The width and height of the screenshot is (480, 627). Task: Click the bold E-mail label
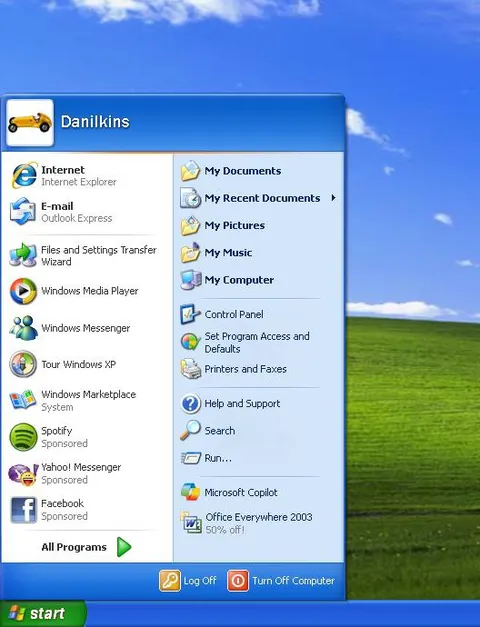pos(57,206)
